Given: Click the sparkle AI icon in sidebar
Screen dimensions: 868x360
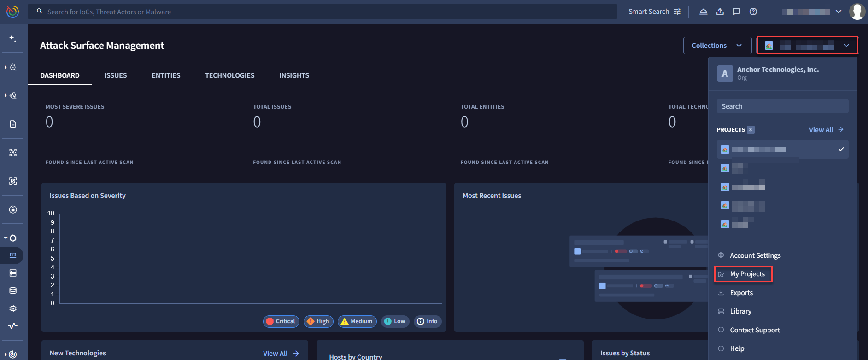Looking at the screenshot, I should [13, 39].
